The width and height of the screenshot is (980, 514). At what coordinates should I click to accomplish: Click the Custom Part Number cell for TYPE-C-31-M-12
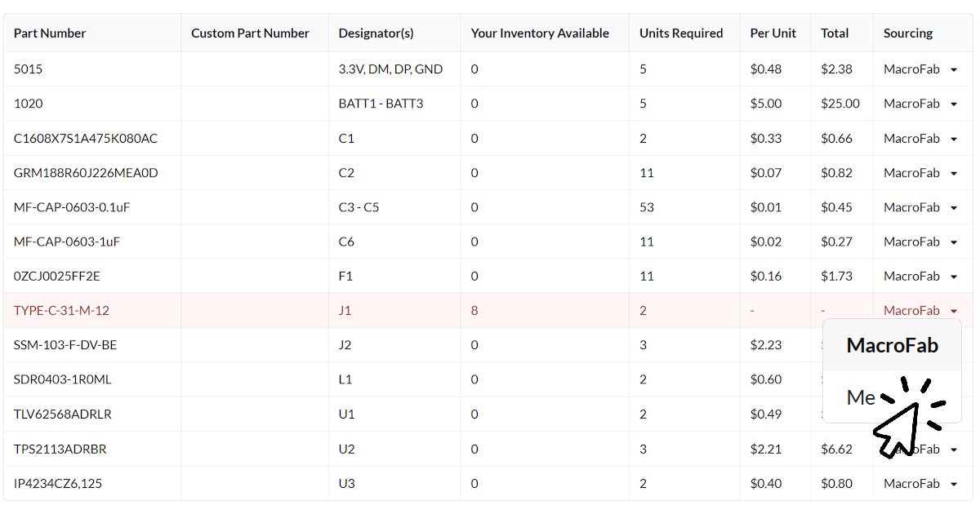click(255, 311)
